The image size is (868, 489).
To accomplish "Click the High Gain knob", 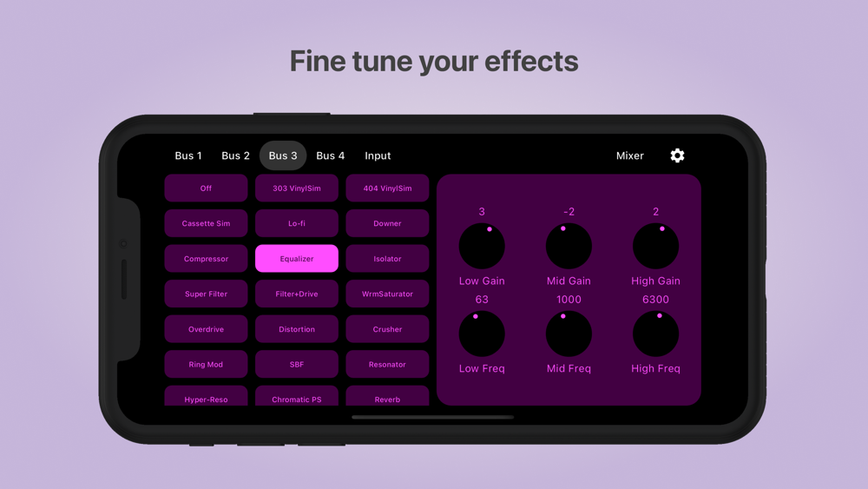I will [x=655, y=246].
